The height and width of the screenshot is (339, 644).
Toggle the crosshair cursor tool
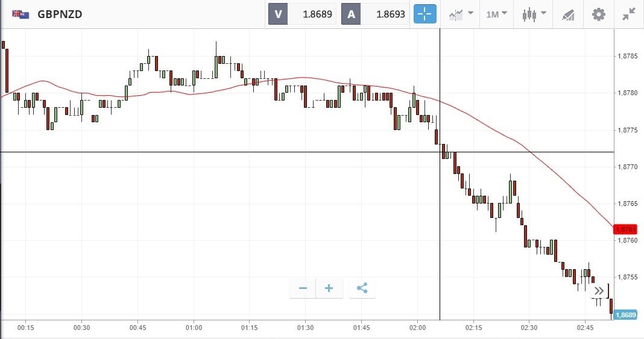(425, 14)
